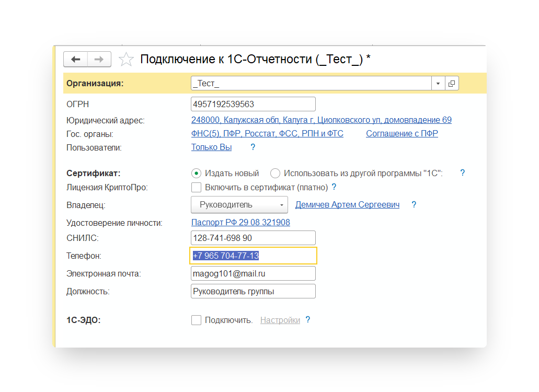Open help question mark for КриптоПро license

334,187
